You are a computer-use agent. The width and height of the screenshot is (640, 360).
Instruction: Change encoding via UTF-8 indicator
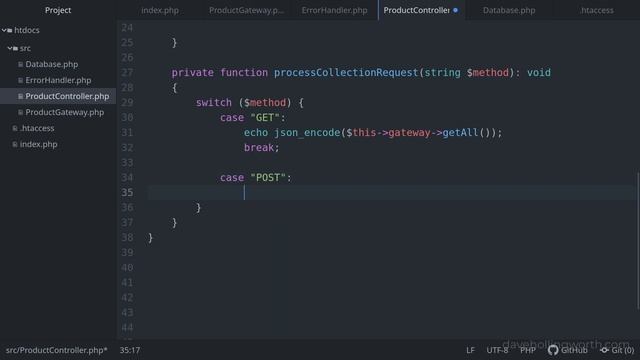click(x=497, y=350)
